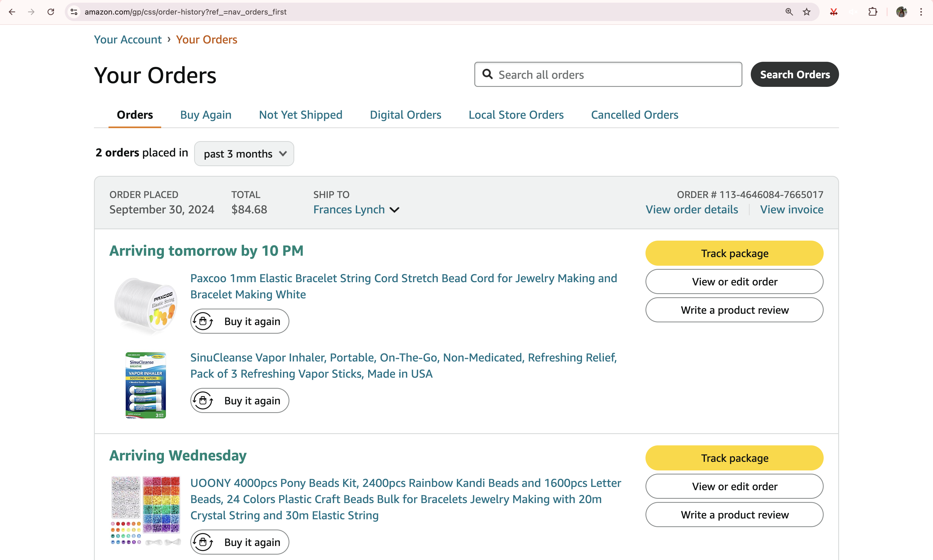
Task: Open the Not Yet Shipped tab
Action: pos(300,115)
